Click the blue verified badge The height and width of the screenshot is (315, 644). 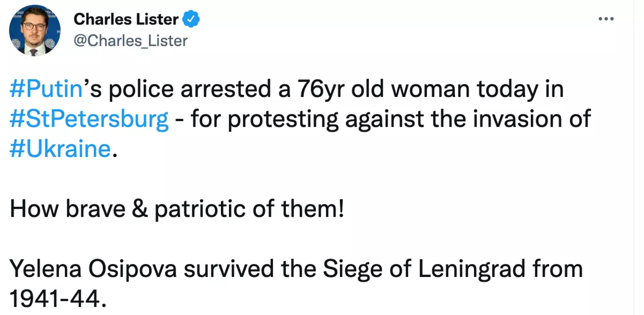tap(192, 19)
